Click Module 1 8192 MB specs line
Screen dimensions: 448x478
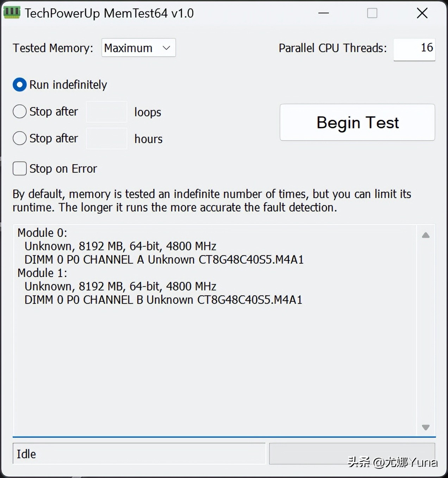[120, 286]
